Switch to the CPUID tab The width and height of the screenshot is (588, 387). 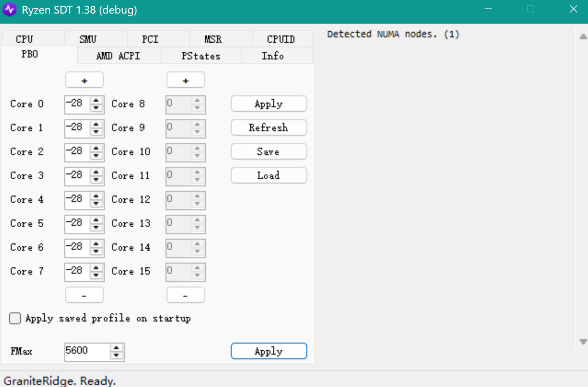[x=283, y=39]
